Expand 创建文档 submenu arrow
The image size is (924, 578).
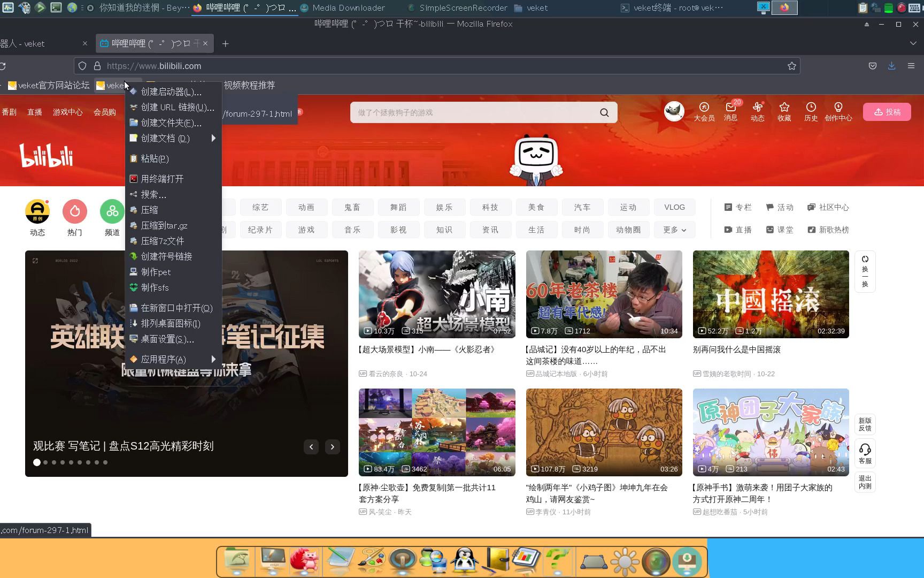[213, 138]
